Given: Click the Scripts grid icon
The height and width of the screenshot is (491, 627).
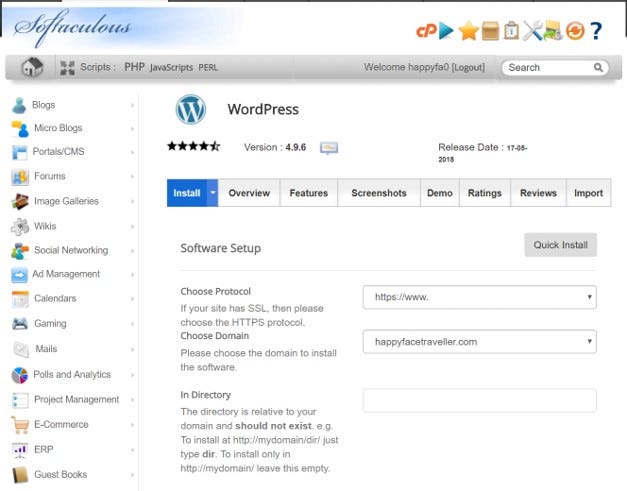Looking at the screenshot, I should (67, 68).
